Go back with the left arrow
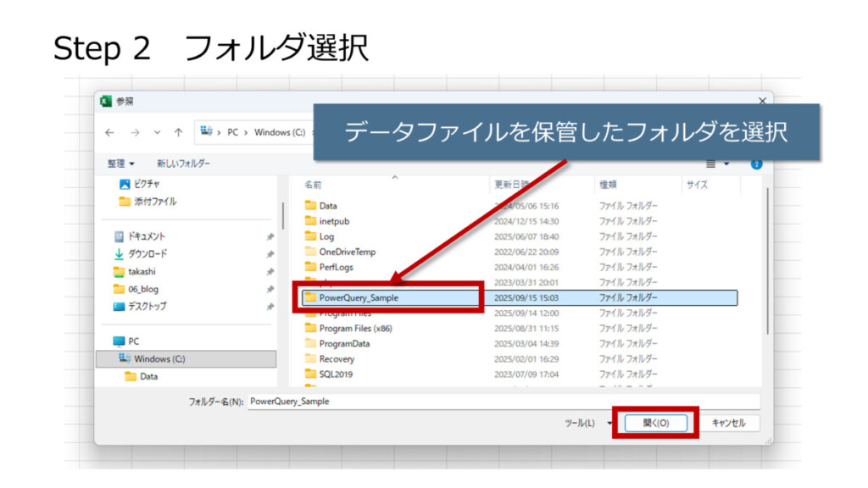Screen dimensions: 868x488 pyautogui.click(x=109, y=133)
